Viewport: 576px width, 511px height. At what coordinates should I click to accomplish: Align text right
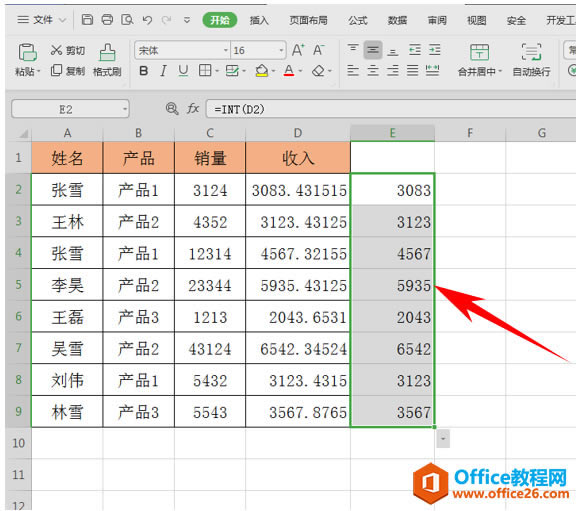(393, 70)
